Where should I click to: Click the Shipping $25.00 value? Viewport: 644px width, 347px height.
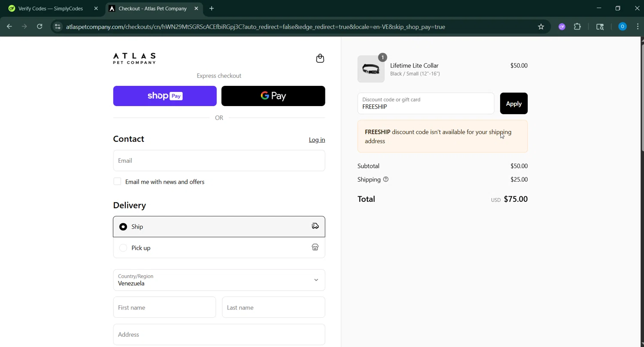click(x=519, y=180)
